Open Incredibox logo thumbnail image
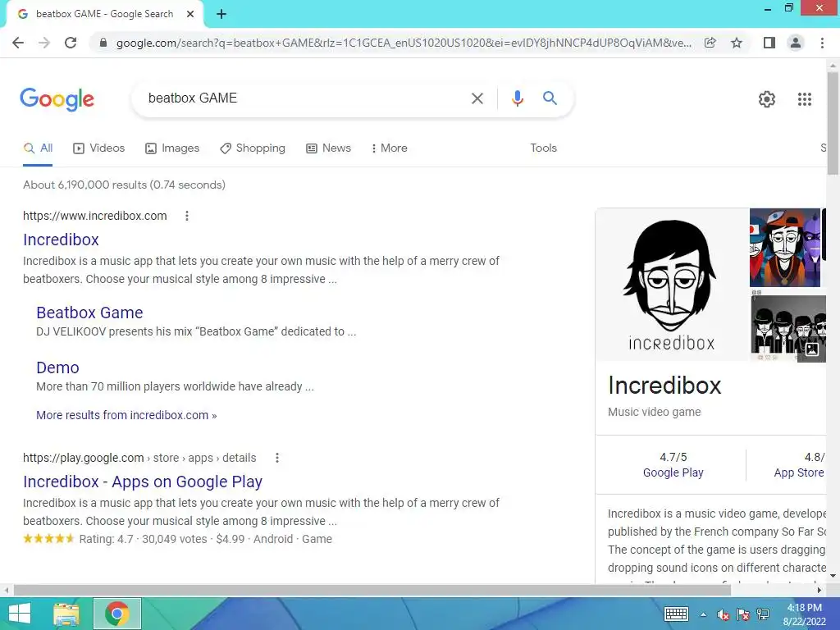 coord(672,285)
